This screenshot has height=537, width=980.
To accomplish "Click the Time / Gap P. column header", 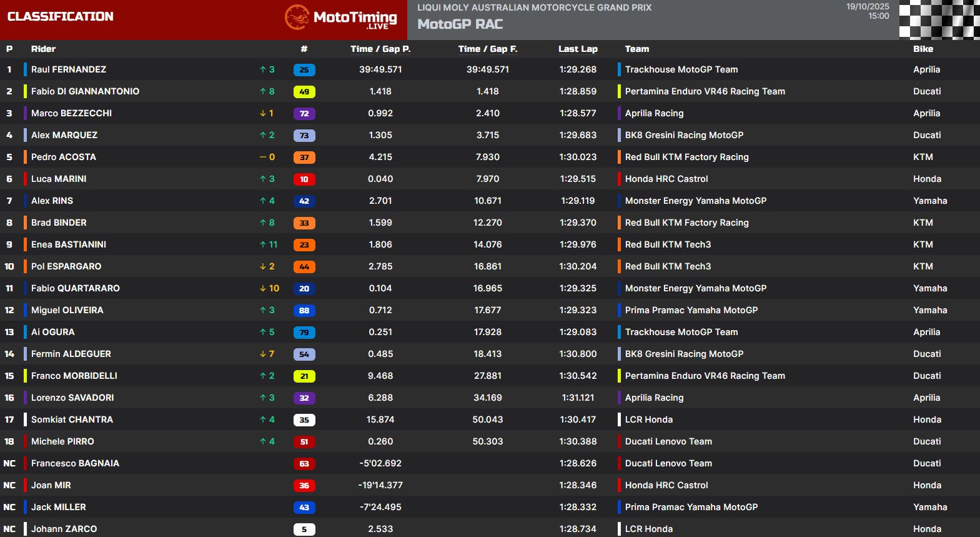I will (380, 49).
